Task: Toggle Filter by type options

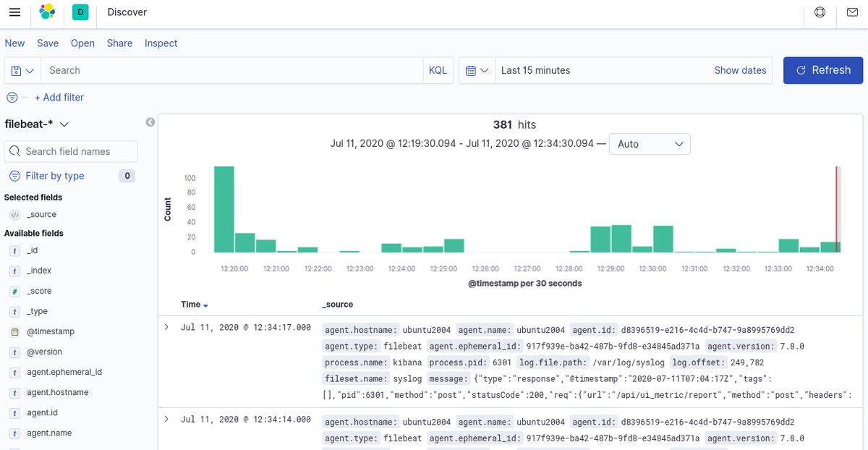Action: click(x=54, y=176)
